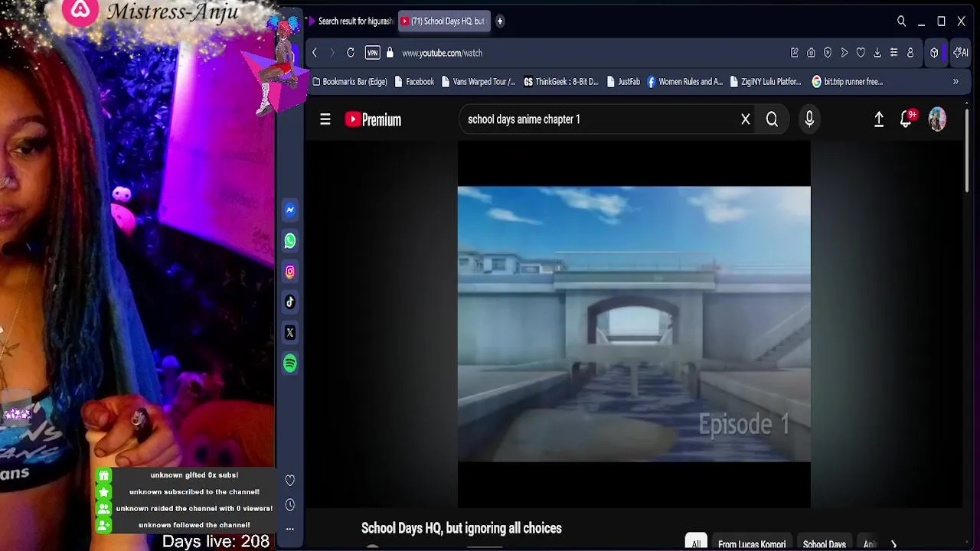Submit search with magnifier button
The width and height of the screenshot is (980, 551).
[x=772, y=119]
